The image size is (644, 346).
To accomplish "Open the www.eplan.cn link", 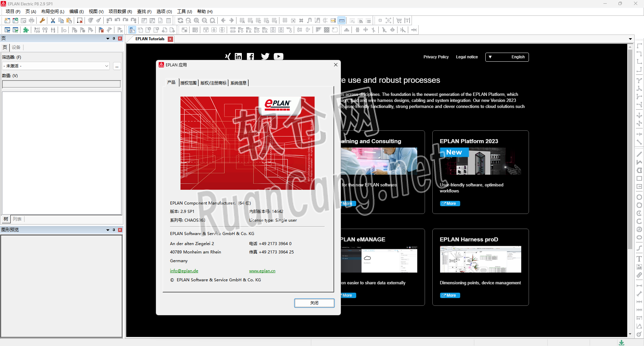I will click(262, 271).
